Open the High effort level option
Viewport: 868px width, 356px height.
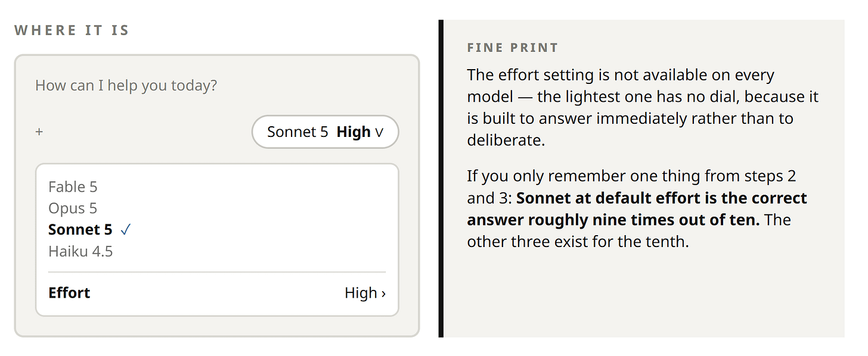coord(365,293)
